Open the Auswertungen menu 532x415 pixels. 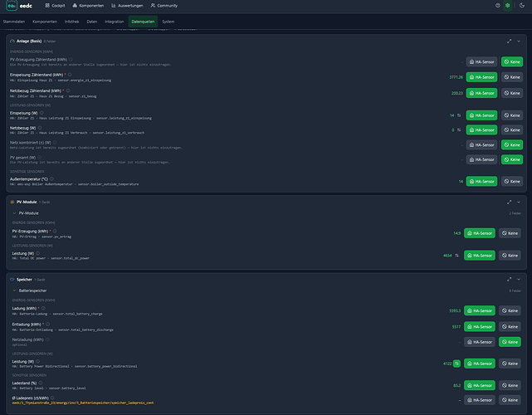click(127, 6)
